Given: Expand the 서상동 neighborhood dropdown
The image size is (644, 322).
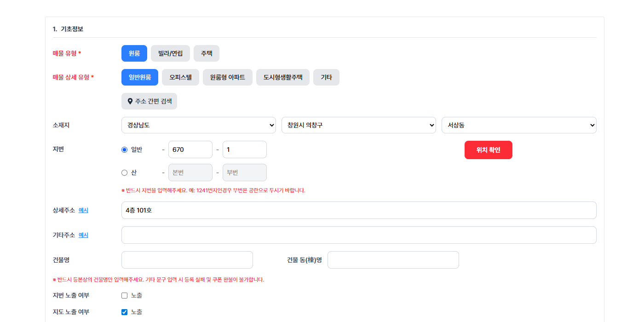Looking at the screenshot, I should (518, 125).
